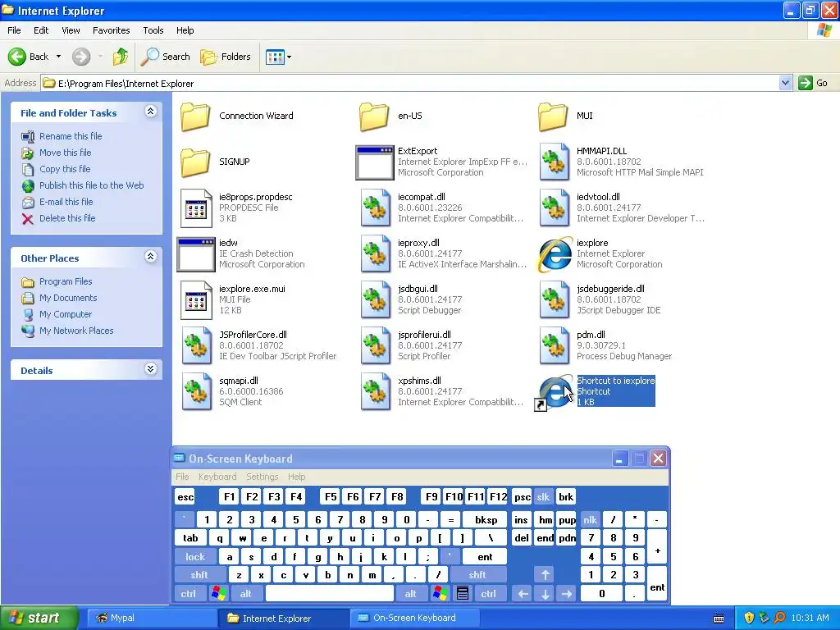The image size is (840, 630).
Task: Click the Shortcut to iexplore icon
Action: (x=554, y=393)
